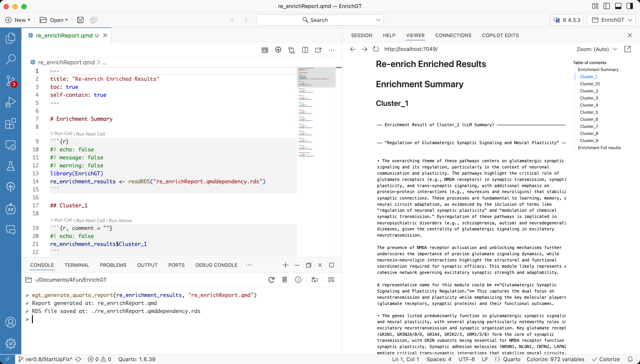Select the R 4.3.3 interpreter selector

[567, 20]
